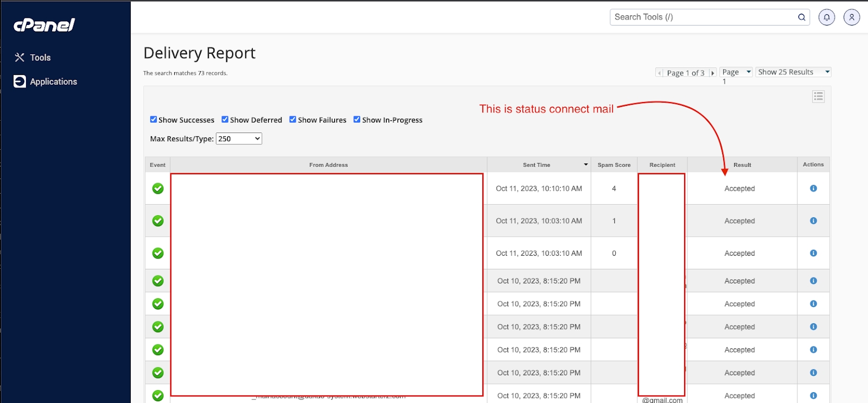Open the user account icon
Viewport: 868px width, 403px height.
tap(851, 17)
